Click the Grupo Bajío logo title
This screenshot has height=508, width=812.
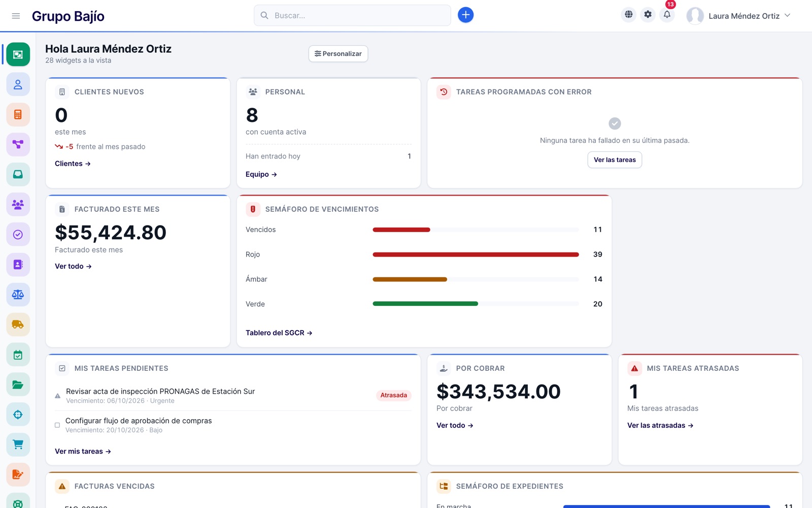[68, 16]
